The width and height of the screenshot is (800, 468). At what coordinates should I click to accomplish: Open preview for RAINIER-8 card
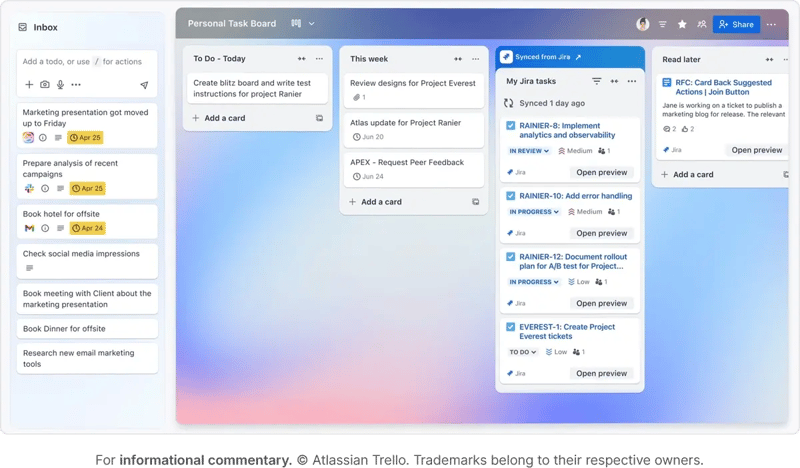click(x=602, y=173)
